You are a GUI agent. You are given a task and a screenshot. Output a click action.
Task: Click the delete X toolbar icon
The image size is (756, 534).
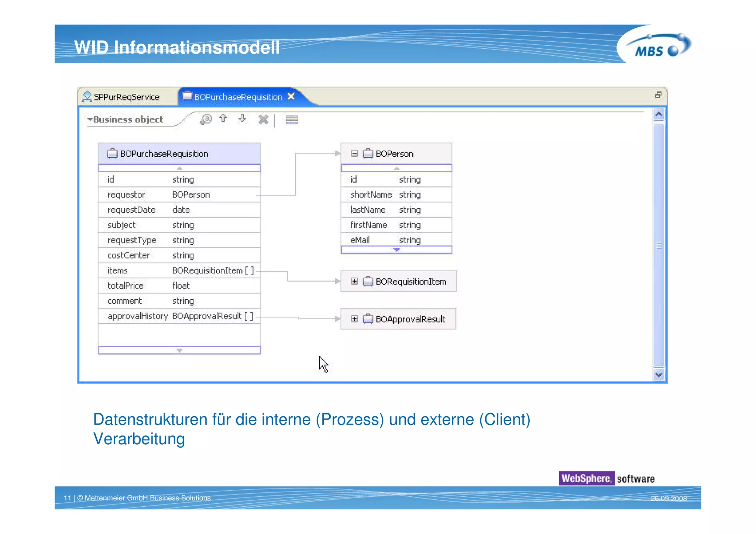263,119
